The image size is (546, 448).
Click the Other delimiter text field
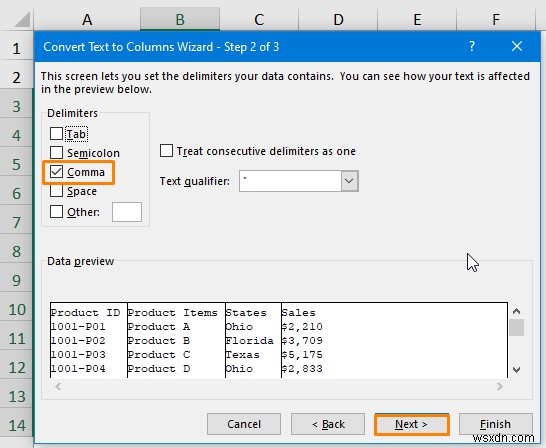[127, 212]
